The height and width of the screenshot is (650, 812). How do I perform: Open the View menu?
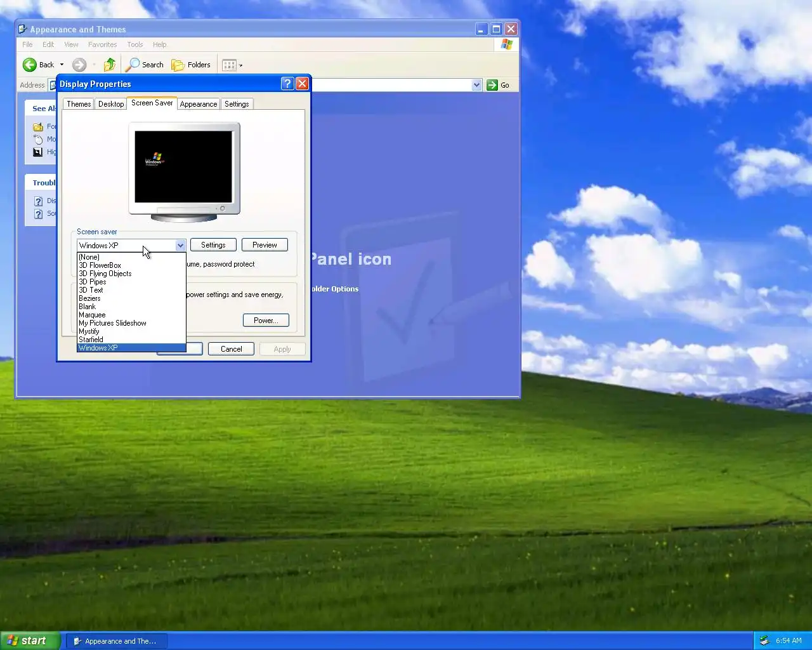coord(71,44)
